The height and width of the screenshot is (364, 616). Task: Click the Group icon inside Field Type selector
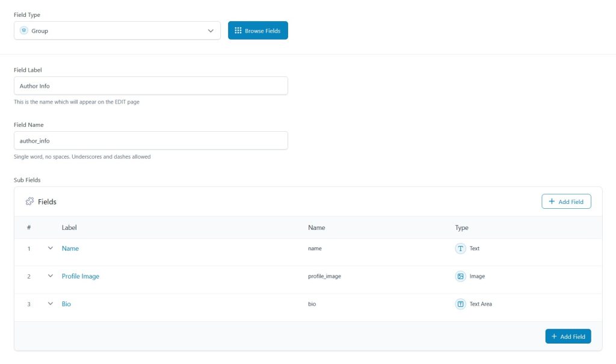click(x=24, y=31)
